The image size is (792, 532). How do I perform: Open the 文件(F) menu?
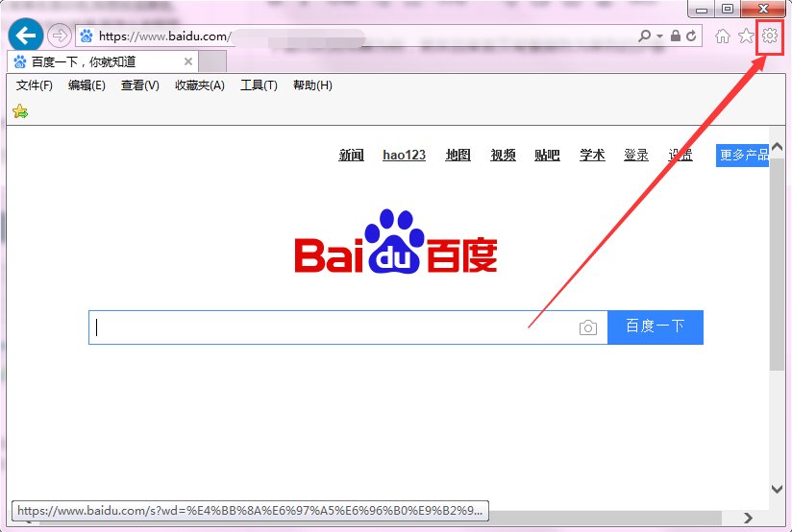(35, 85)
